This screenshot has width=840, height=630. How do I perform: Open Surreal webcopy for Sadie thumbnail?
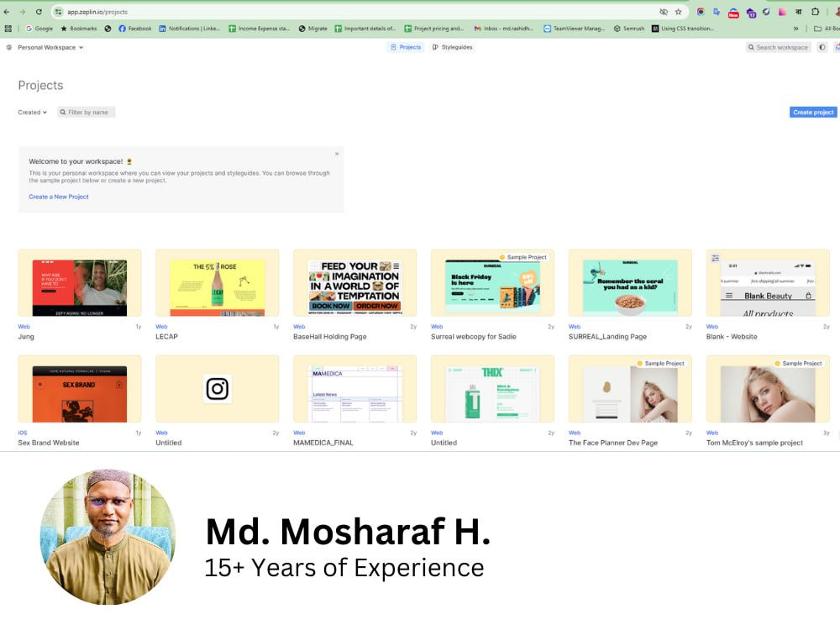coord(492,283)
